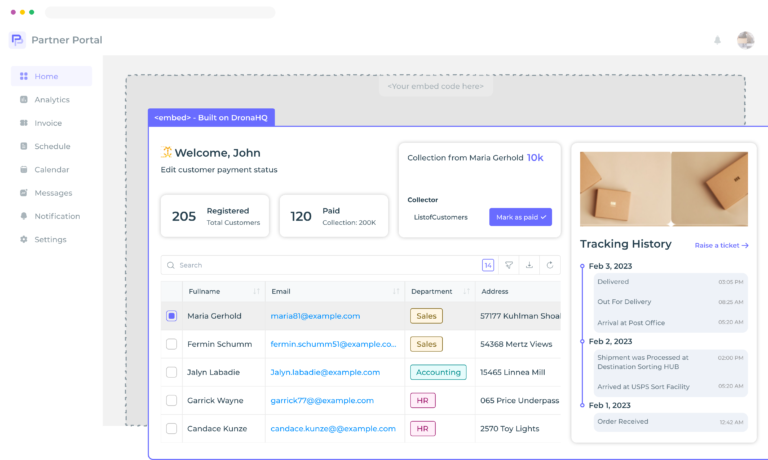Screen dimensions: 768x460
Task: Check the Candace Kunze row checkbox
Action: (171, 429)
